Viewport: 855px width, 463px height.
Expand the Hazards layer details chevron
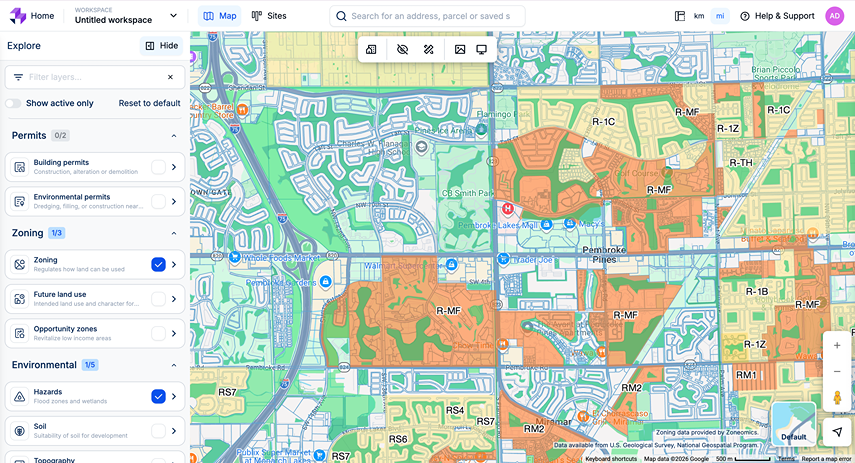(x=174, y=397)
